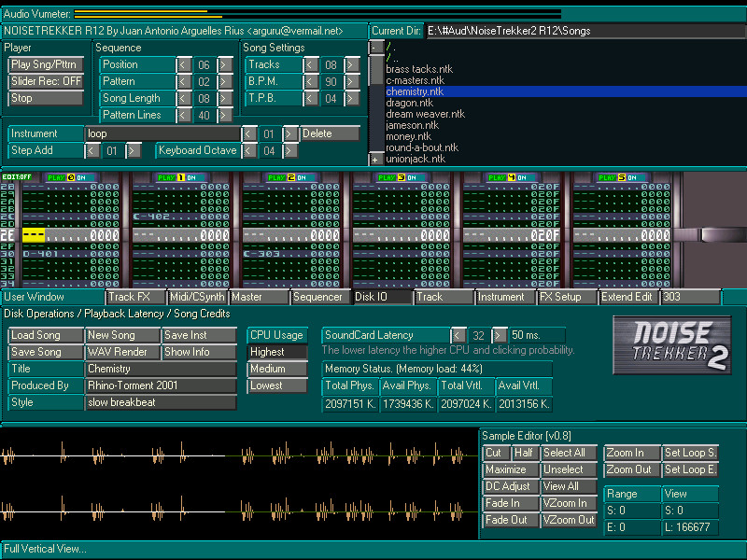Viewport: 747px width, 560px height.
Task: Switch to the Sequencer tab
Action: [320, 297]
